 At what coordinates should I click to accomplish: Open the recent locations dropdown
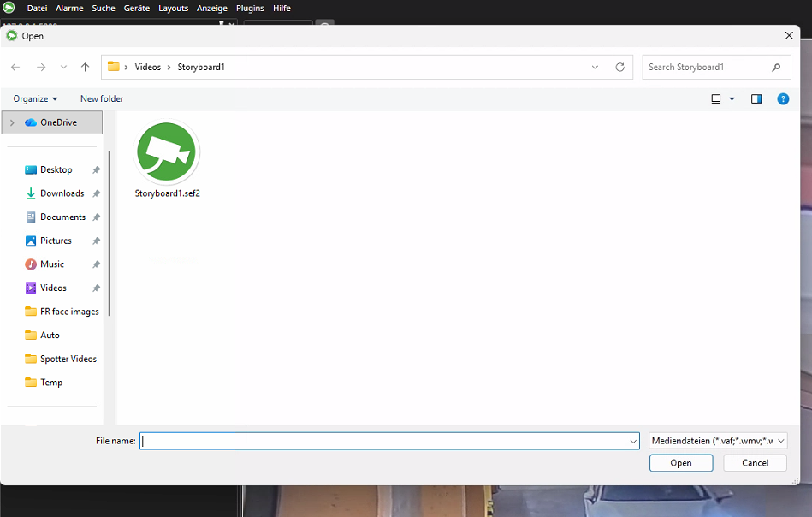[63, 68]
